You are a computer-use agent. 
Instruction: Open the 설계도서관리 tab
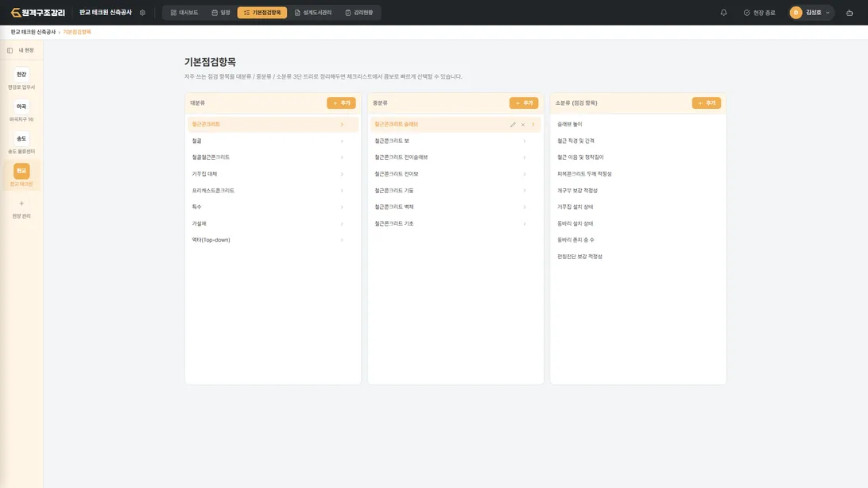pos(313,12)
